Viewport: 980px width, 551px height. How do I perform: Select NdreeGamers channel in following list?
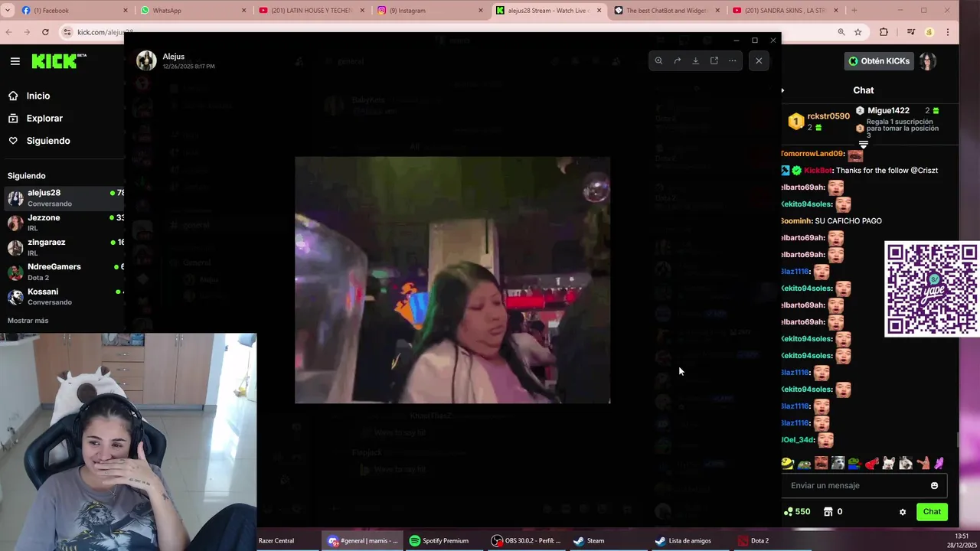[64, 272]
